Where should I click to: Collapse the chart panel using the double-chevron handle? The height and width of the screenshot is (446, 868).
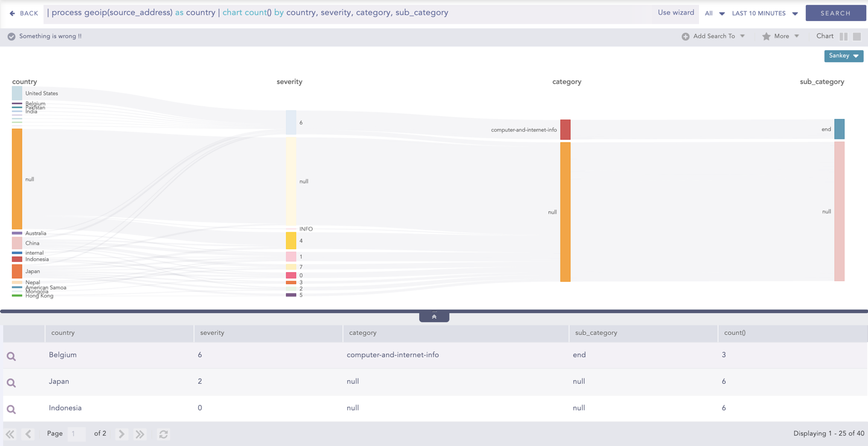[434, 317]
